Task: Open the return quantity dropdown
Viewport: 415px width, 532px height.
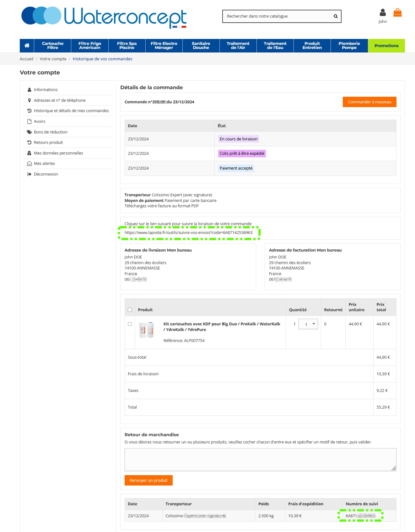Action: coord(308,324)
